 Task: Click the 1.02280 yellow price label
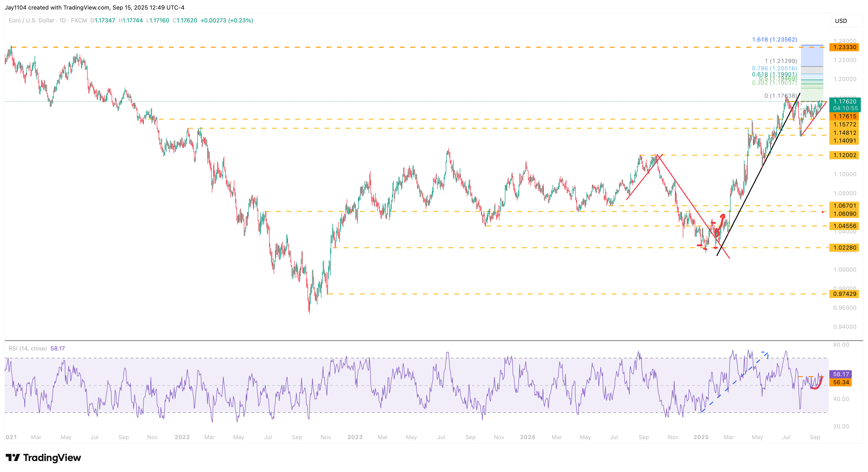click(x=844, y=248)
